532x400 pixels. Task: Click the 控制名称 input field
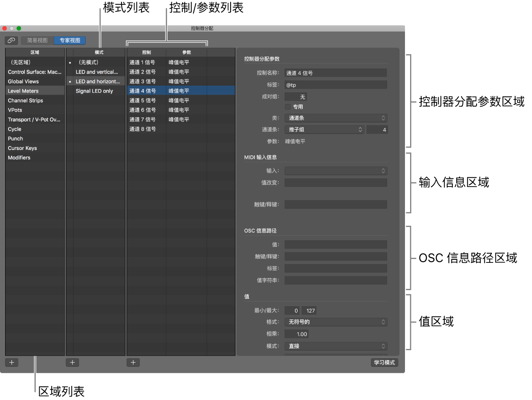tap(336, 72)
